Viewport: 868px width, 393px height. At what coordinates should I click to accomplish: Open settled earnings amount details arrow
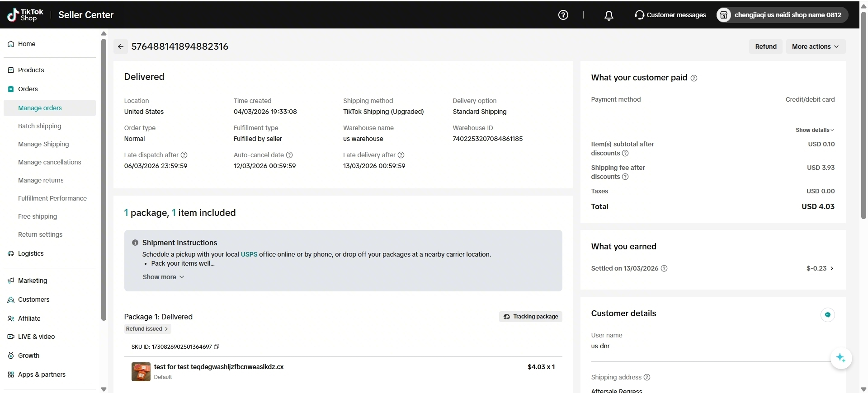pos(832,268)
